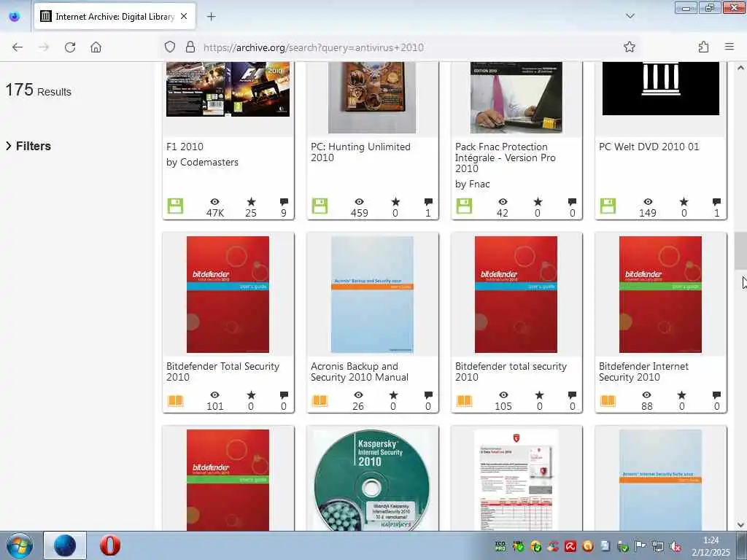Click the padlock site security icon
This screenshot has width=747, height=560.
(x=190, y=47)
